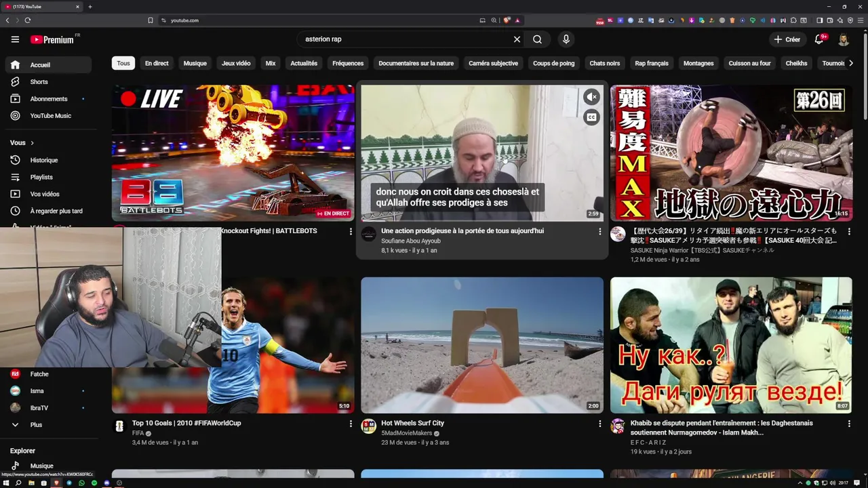Image resolution: width=868 pixels, height=488 pixels.
Task: Toggle subtitles CC on video preview
Action: click(x=591, y=117)
